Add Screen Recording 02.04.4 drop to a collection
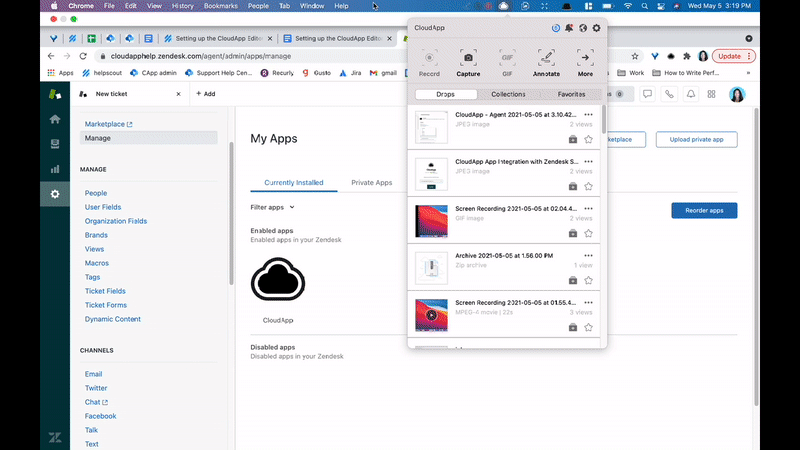The image size is (800, 450). tap(573, 233)
